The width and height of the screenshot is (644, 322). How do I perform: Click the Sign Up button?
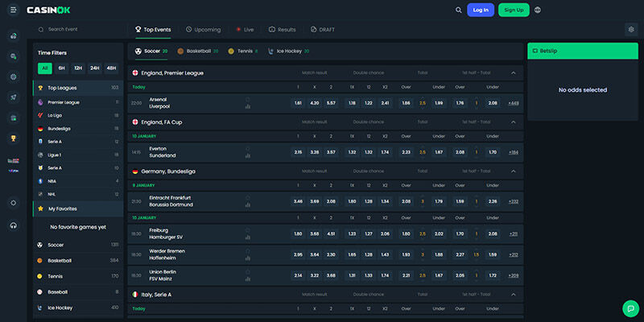tap(514, 10)
